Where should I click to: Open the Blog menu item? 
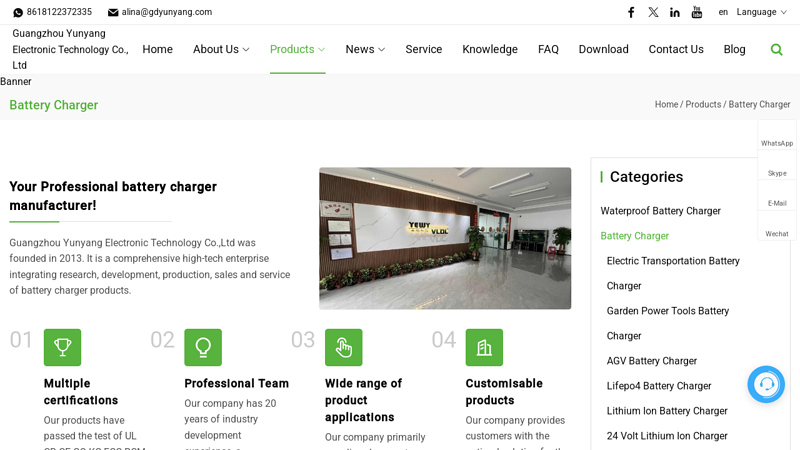734,49
